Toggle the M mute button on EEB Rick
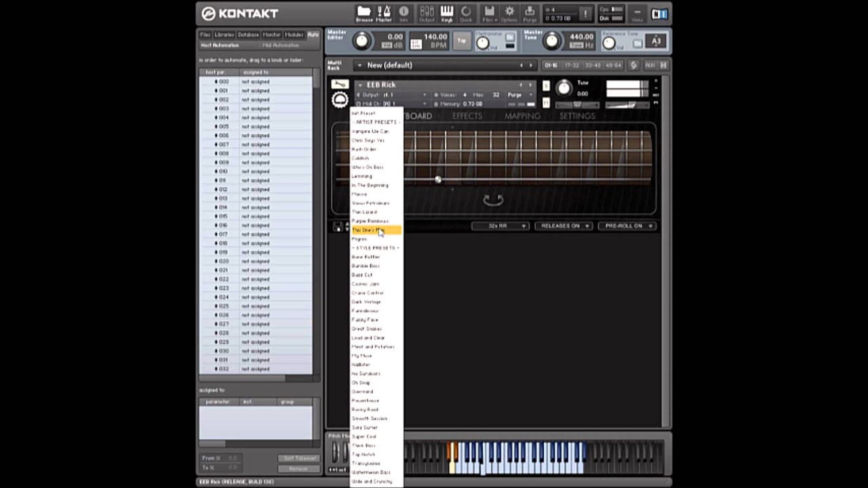Viewport: 868px width, 488px height. (546, 103)
